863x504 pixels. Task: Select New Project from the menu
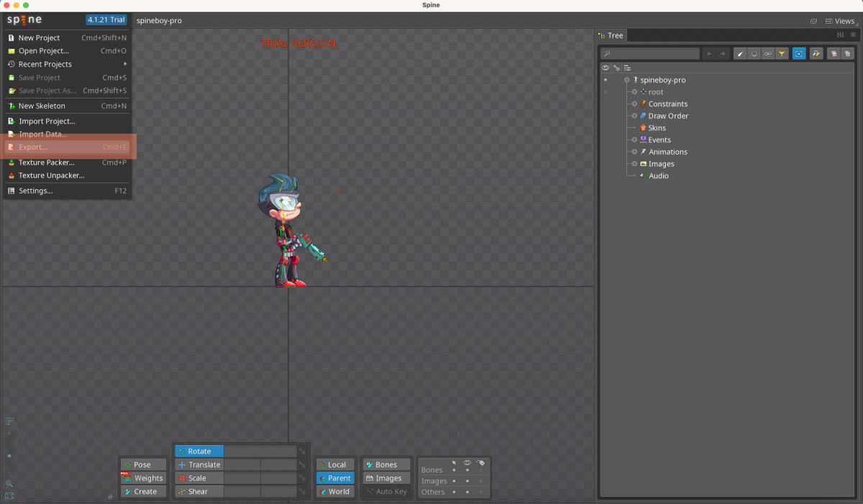(x=67, y=37)
